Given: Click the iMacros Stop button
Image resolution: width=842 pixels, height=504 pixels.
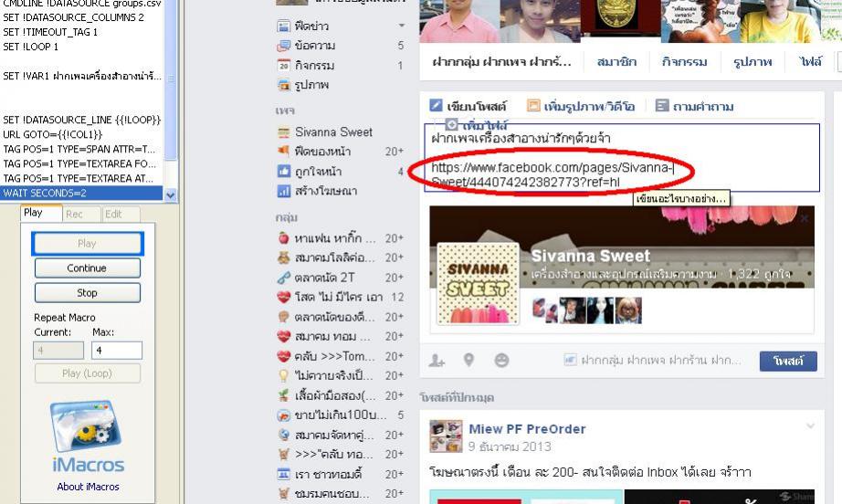Looking at the screenshot, I should (x=87, y=293).
